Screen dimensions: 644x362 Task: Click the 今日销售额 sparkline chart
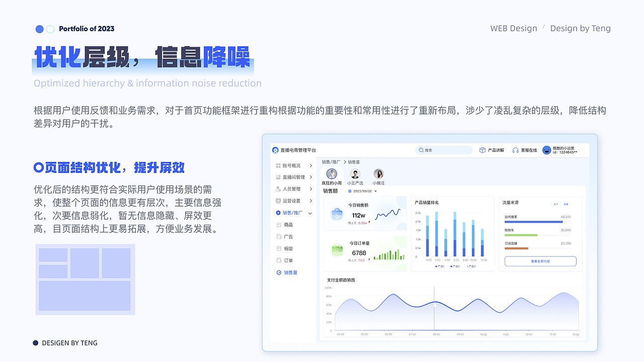(x=388, y=214)
